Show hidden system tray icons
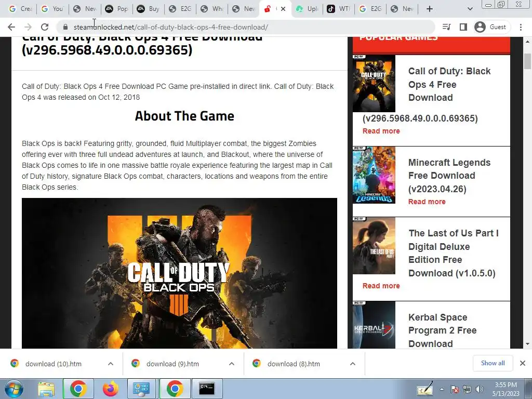Screen dimensions: 532x399 click(442, 389)
